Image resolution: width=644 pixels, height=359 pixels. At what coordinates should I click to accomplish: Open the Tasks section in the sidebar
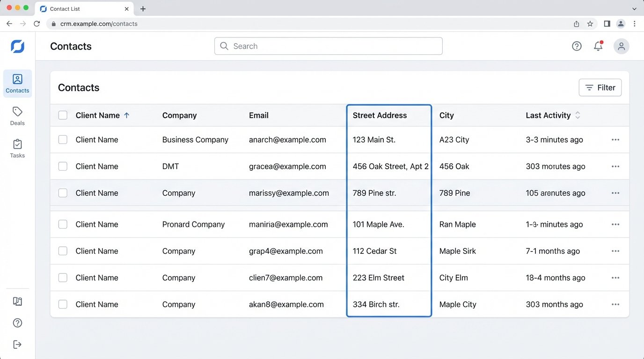[17, 149]
